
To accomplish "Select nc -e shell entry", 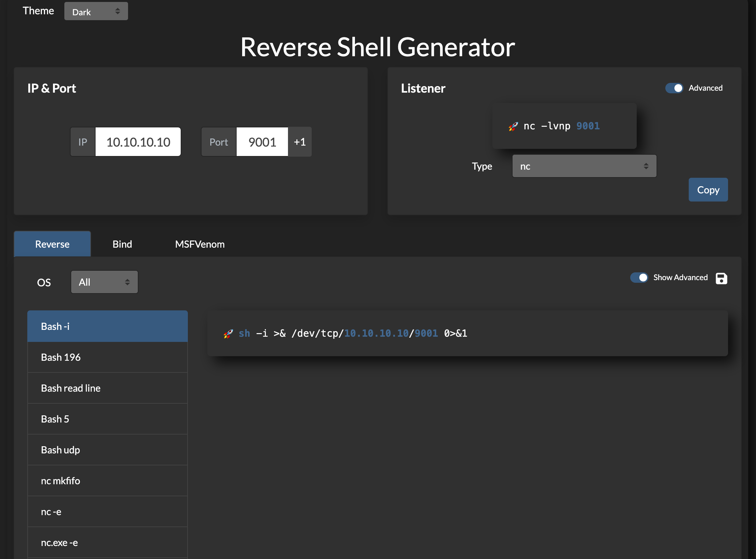I will 108,512.
